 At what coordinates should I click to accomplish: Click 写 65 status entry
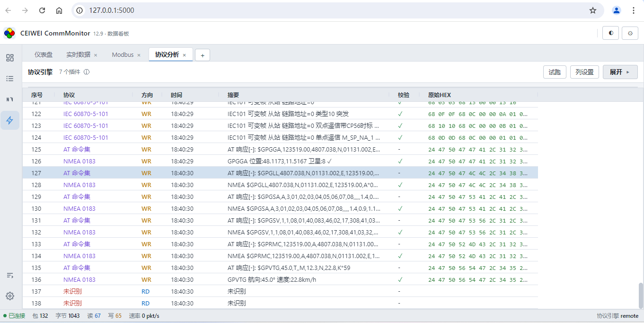point(115,316)
